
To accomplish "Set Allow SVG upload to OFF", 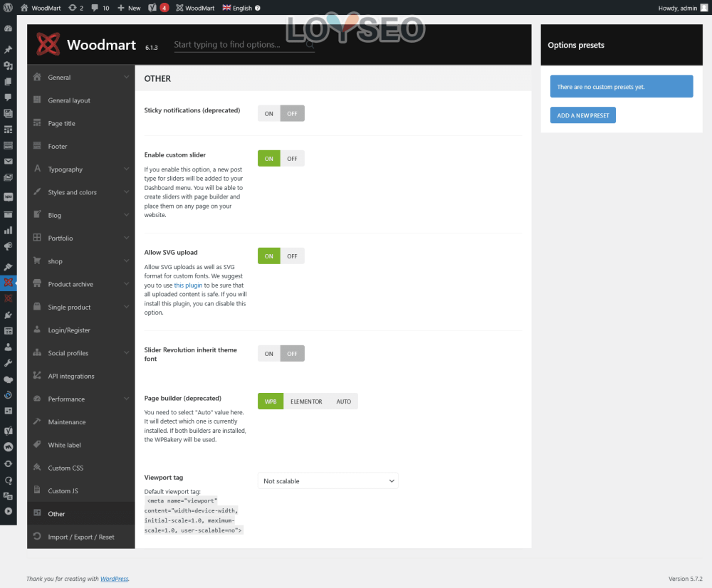I will pyautogui.click(x=292, y=256).
